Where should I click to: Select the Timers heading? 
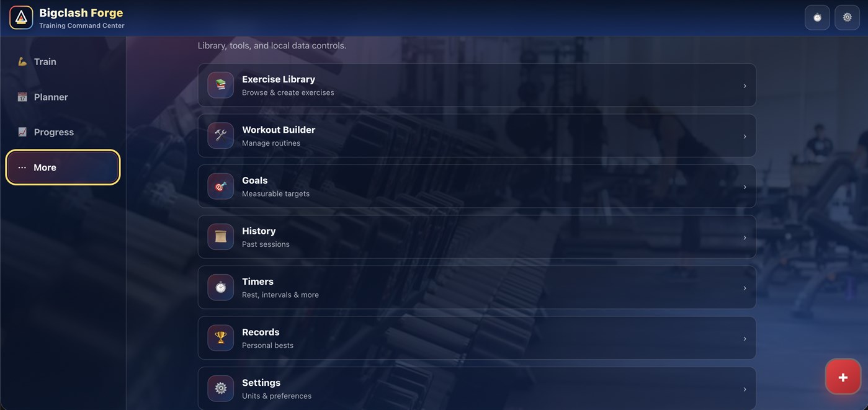click(x=257, y=281)
